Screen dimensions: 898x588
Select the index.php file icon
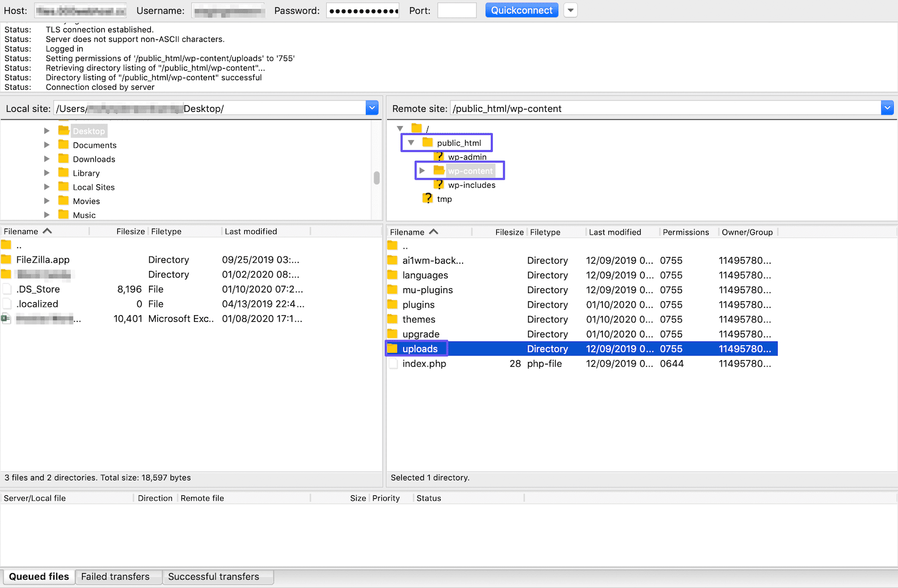(394, 363)
